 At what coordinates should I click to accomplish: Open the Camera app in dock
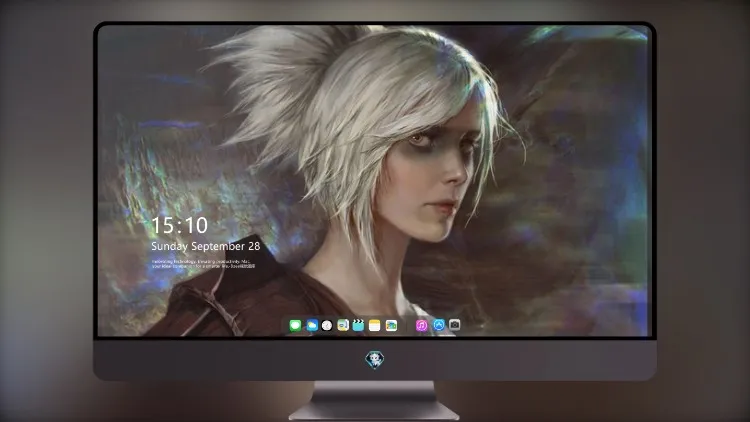pos(454,325)
